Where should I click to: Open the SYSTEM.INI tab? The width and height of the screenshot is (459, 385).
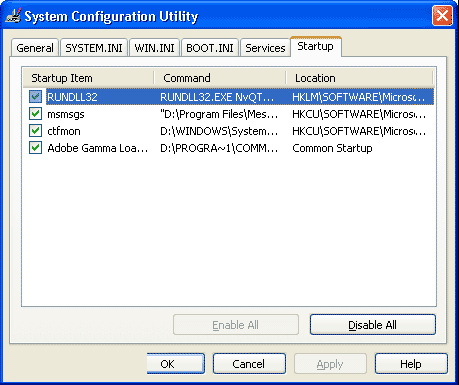click(x=94, y=48)
